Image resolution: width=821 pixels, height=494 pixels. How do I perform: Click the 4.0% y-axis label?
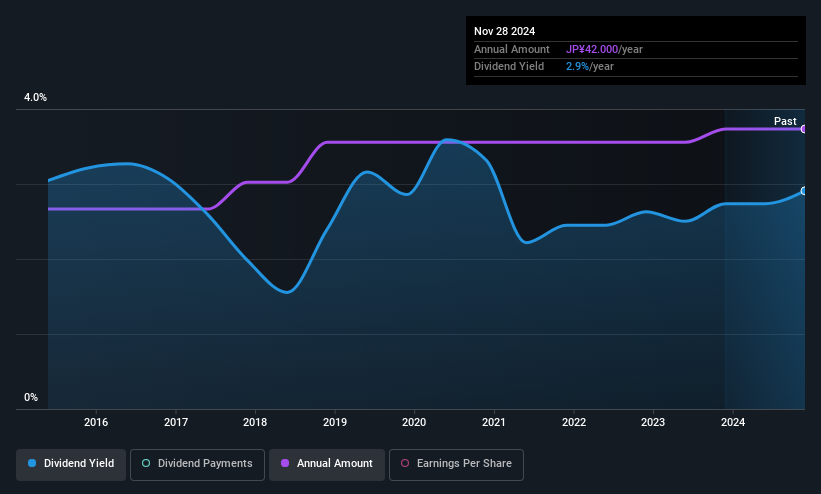pos(35,97)
